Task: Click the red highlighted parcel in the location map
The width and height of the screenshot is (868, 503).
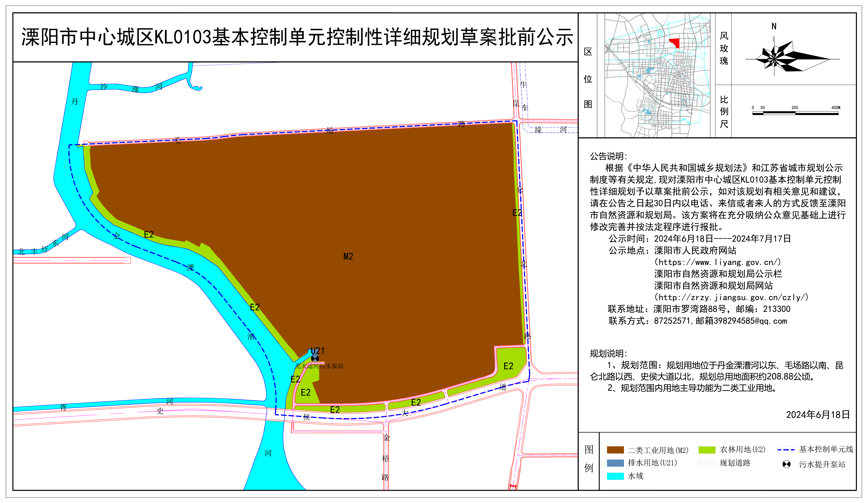Action: [675, 43]
